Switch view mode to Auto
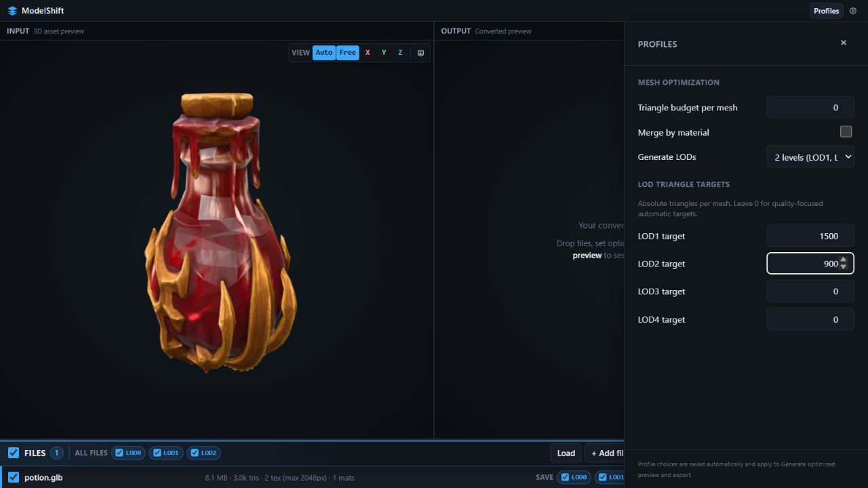Screen dimensions: 868x488 (324, 53)
